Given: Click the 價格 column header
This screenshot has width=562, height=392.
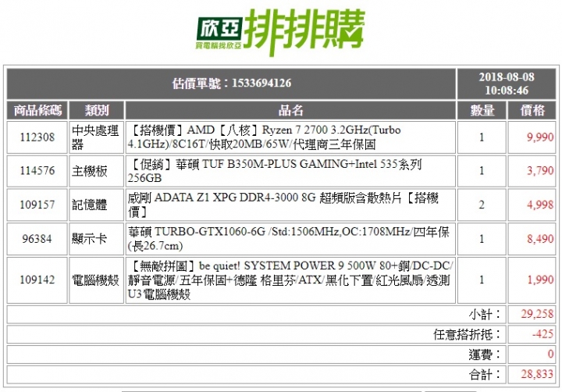Looking at the screenshot, I should pos(532,110).
